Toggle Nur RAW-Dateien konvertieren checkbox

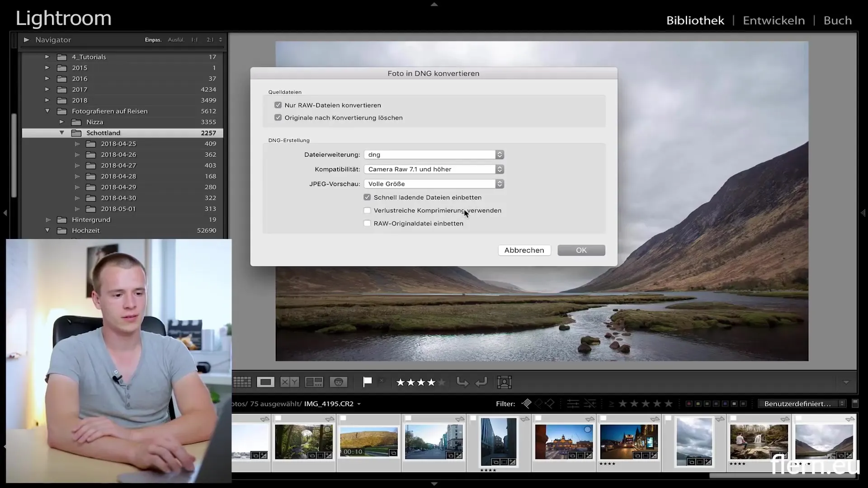pyautogui.click(x=278, y=105)
